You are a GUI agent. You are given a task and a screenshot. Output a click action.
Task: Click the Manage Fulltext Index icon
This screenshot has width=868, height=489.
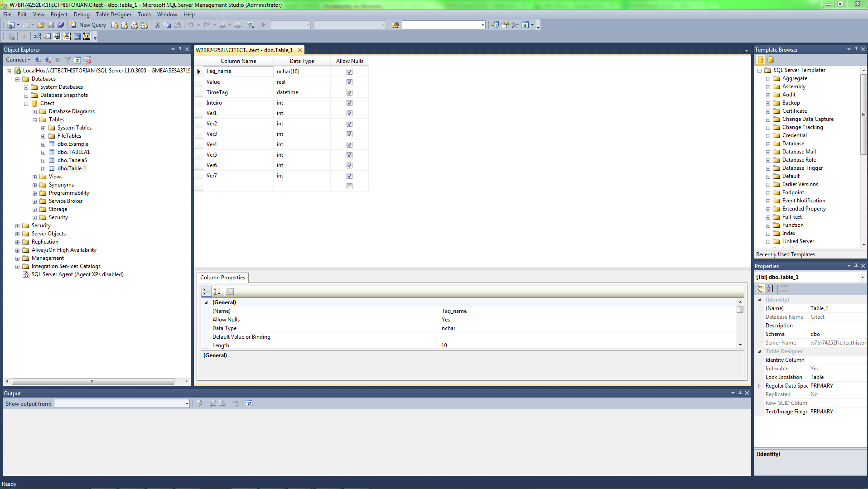point(57,37)
